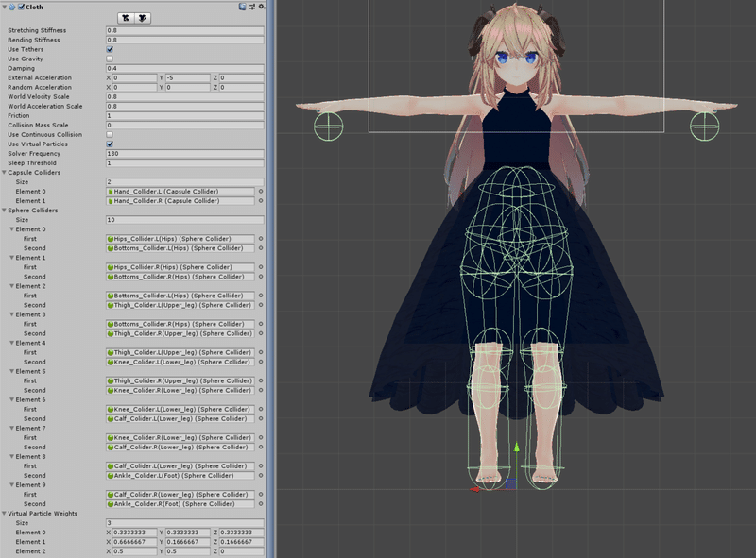Screen dimensions: 756x558
Task: Collapse the Virtual Particle Weights list
Action: tap(5, 514)
